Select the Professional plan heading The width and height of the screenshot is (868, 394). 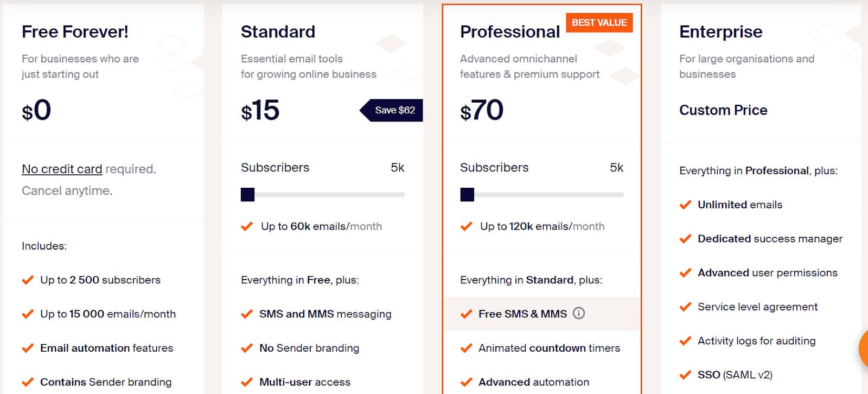click(x=509, y=32)
